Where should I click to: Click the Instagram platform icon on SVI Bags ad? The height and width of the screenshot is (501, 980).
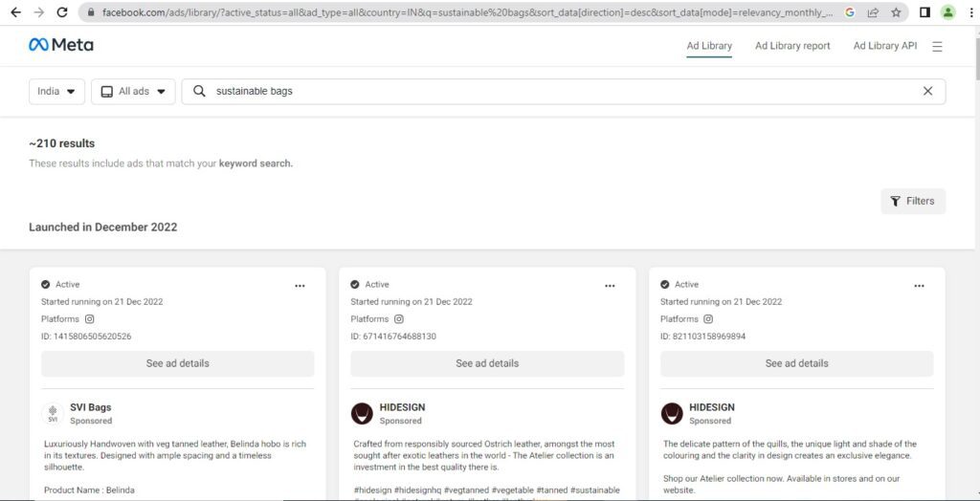(x=90, y=319)
